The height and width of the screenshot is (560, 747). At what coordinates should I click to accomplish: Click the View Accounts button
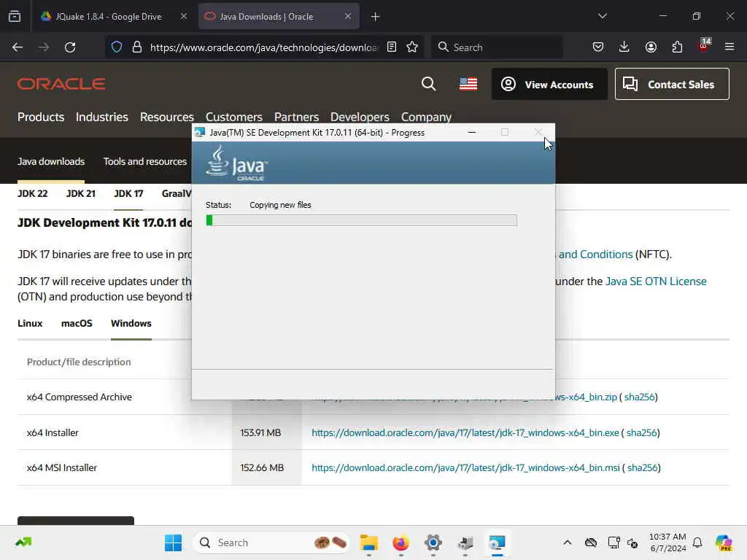[549, 85]
